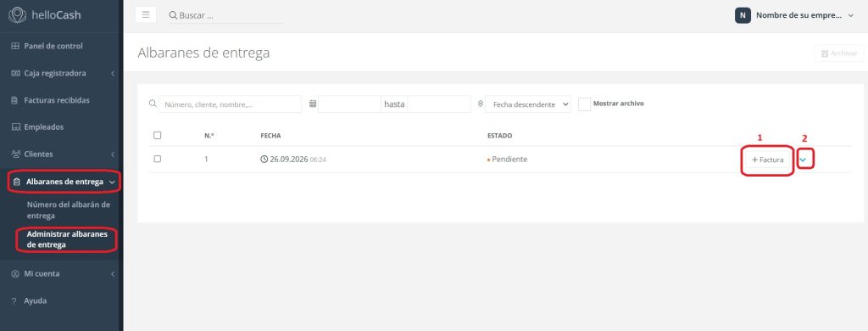The height and width of the screenshot is (331, 868).
Task: Click the N.º column header
Action: point(209,135)
